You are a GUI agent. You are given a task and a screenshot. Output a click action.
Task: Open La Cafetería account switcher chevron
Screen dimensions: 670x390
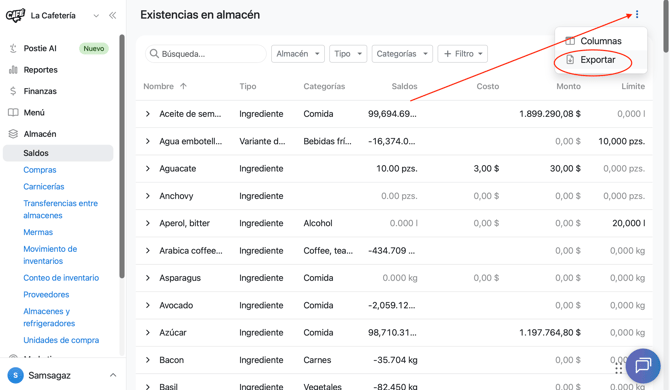pos(96,16)
